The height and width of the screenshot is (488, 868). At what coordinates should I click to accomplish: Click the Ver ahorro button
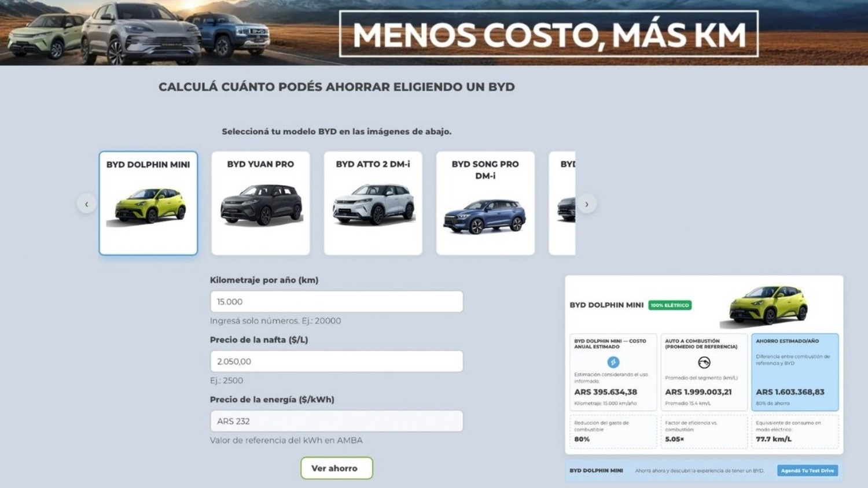point(336,468)
